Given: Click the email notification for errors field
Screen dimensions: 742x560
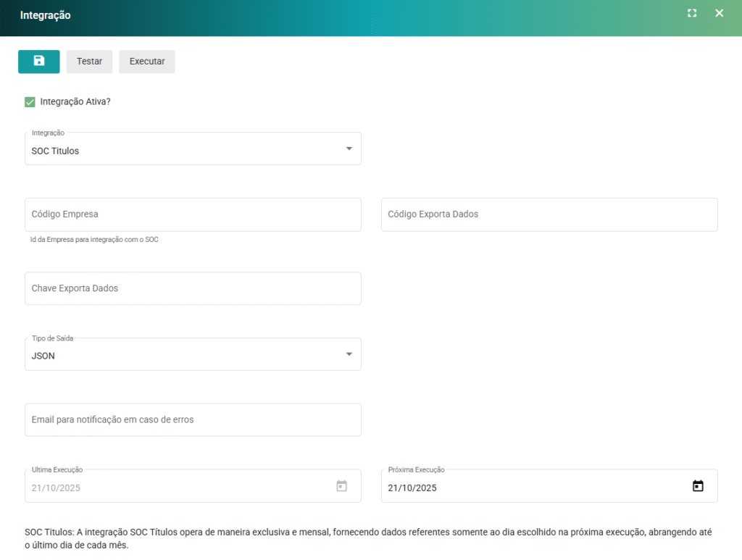Looking at the screenshot, I should [x=193, y=420].
